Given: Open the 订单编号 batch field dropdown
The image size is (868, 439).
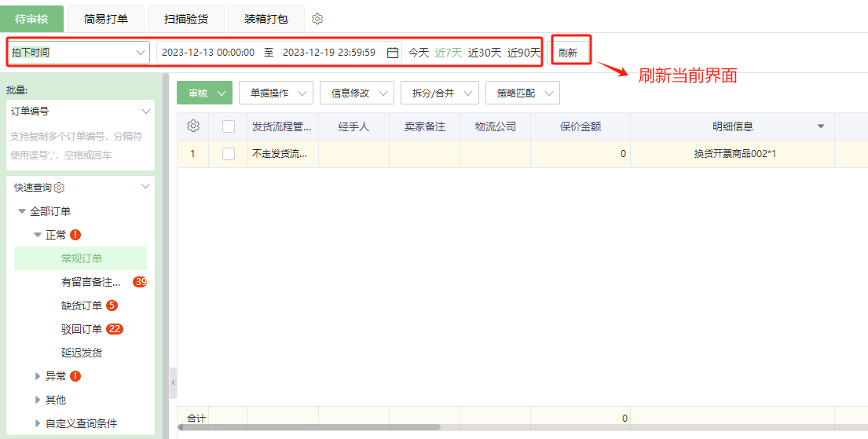Looking at the screenshot, I should tap(80, 112).
